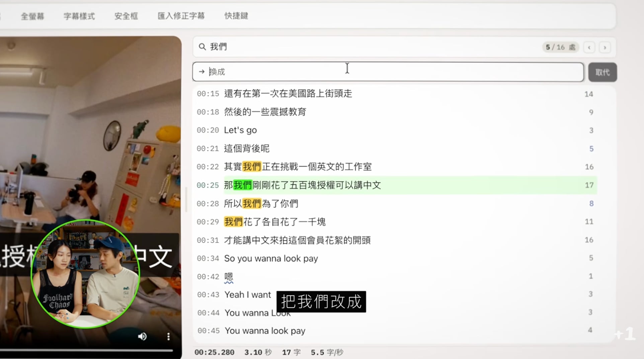Open the 全螢幕 fullscreen menu item
The width and height of the screenshot is (644, 359).
(32, 16)
